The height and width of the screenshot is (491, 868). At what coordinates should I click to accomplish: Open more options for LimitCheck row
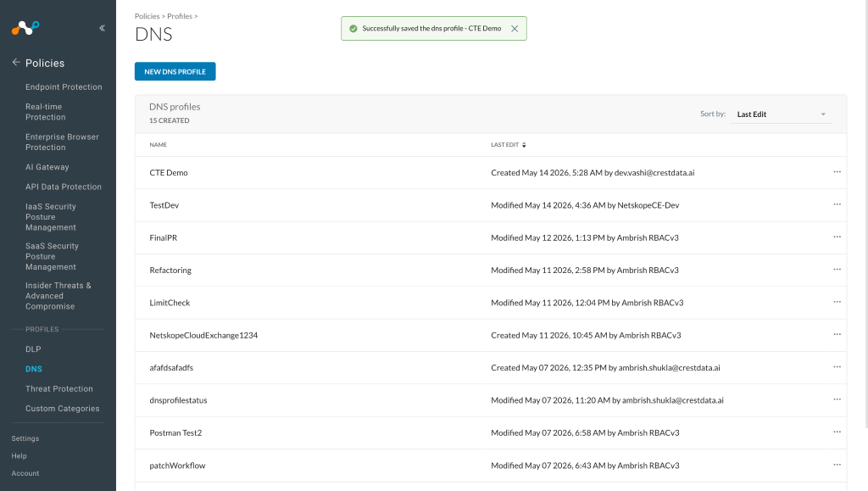pyautogui.click(x=837, y=302)
